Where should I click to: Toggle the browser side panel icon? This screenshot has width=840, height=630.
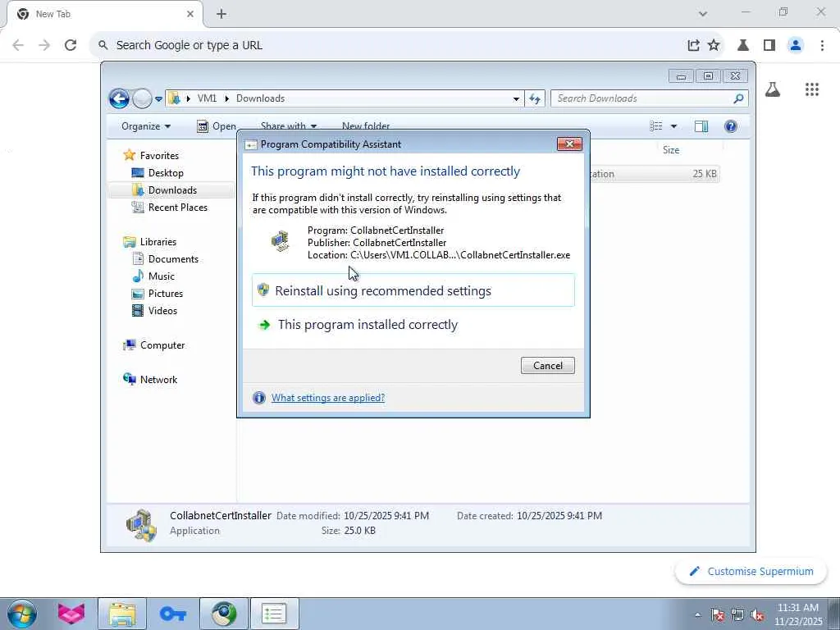pyautogui.click(x=769, y=45)
